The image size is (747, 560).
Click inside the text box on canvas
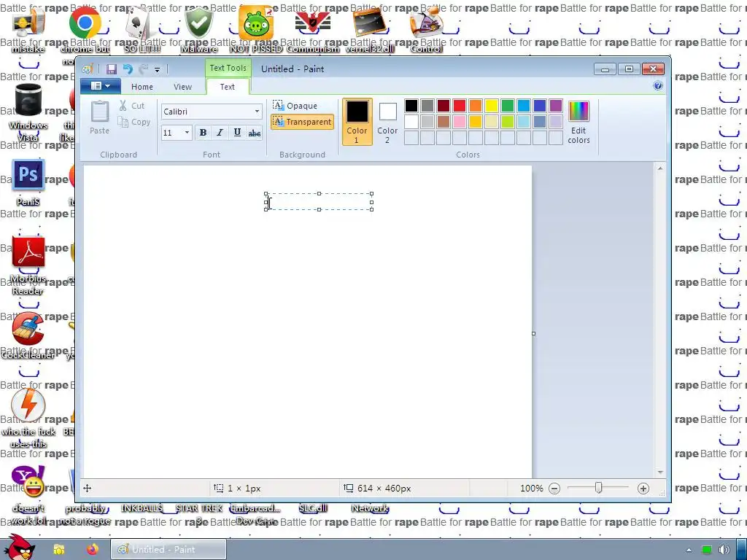click(320, 201)
